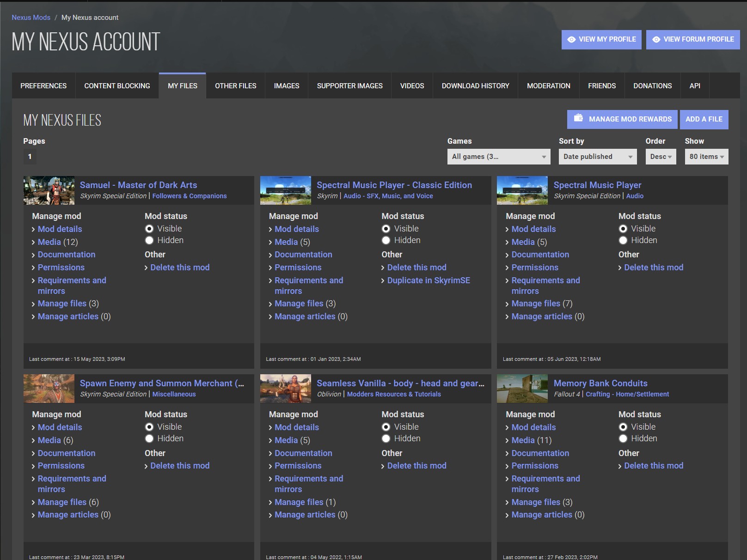Click the eye icon in View Forum Profile
This screenshot has width=747, height=560.
pos(656,40)
